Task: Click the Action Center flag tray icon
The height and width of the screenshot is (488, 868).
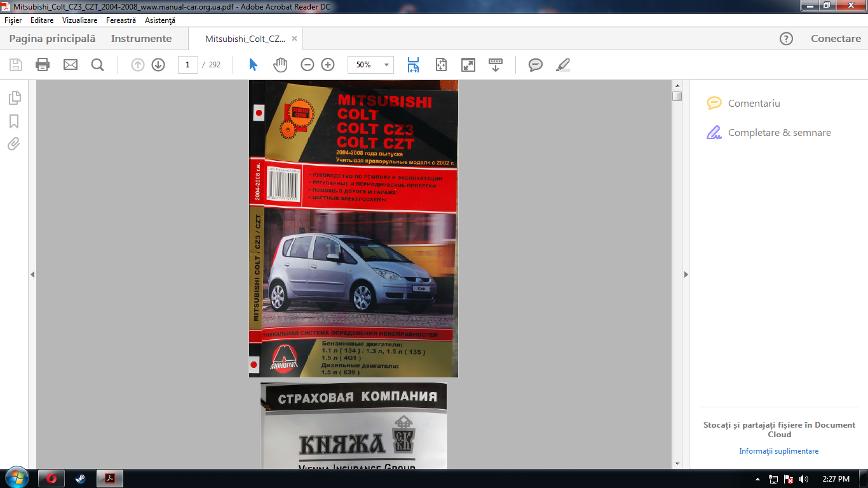Action: tap(789, 479)
